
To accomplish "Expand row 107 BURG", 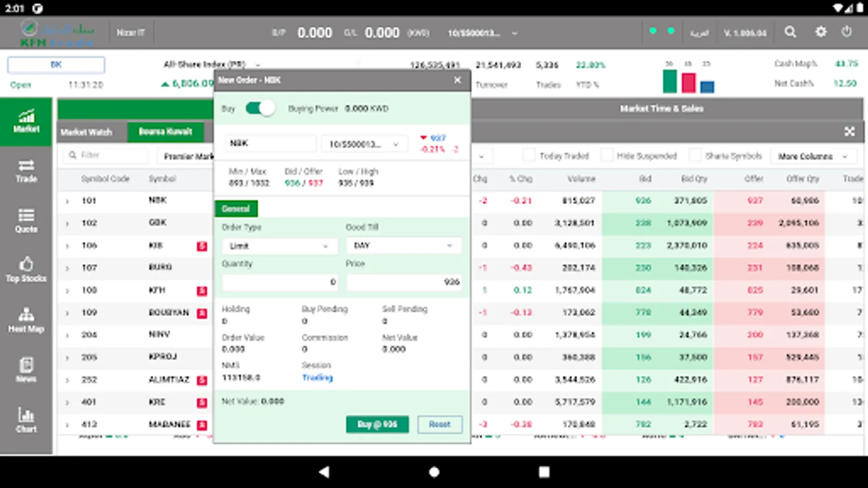I will tap(67, 268).
